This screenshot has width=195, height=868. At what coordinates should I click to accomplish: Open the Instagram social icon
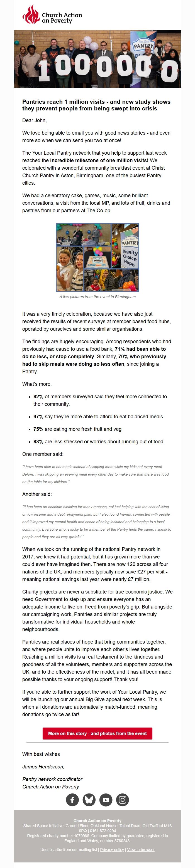coord(123,800)
